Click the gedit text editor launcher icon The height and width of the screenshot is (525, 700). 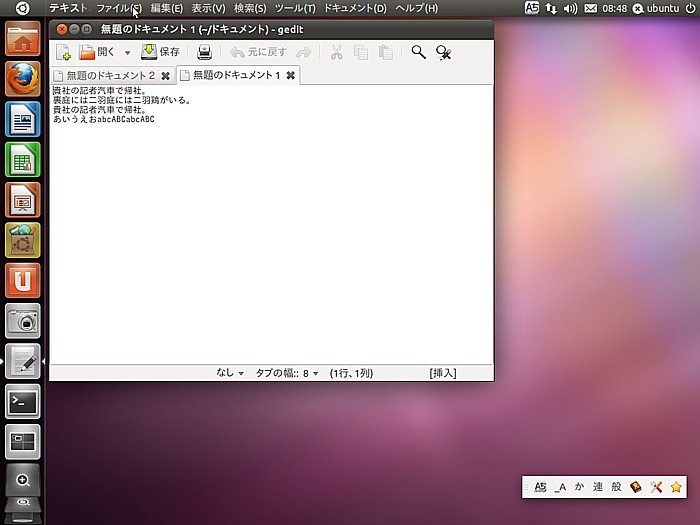coord(23,361)
